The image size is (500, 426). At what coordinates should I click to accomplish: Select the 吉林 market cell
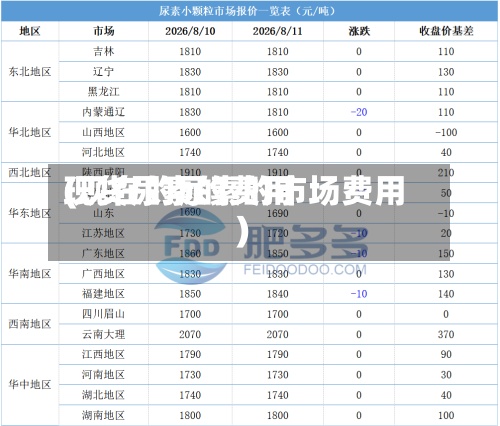(x=104, y=51)
